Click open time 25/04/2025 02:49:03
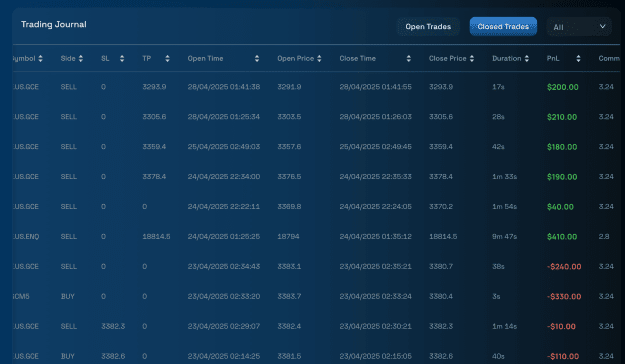This screenshot has width=625, height=364. pyautogui.click(x=224, y=147)
